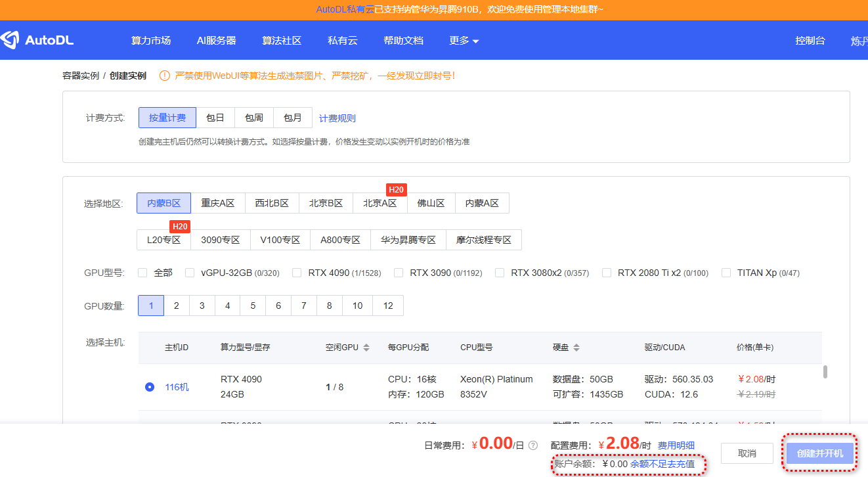Set GPU count to 3
Screen dimensions: 868x477
point(202,306)
